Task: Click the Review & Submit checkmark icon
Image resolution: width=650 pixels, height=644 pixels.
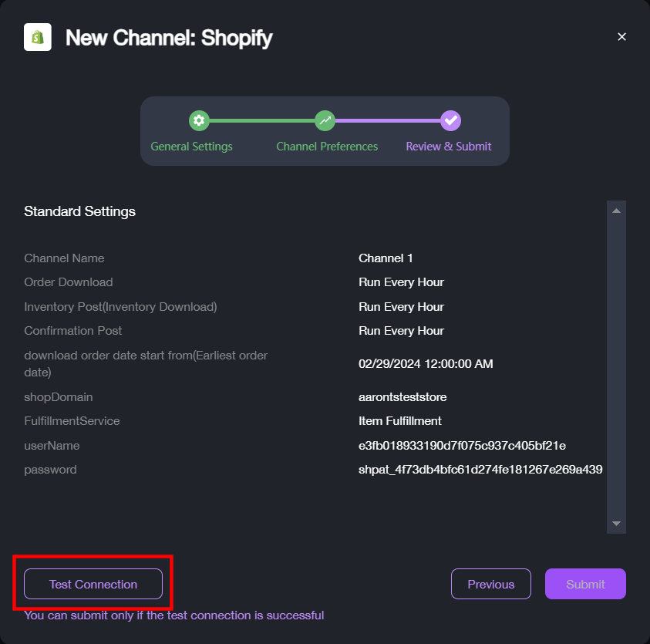Action: [450, 120]
